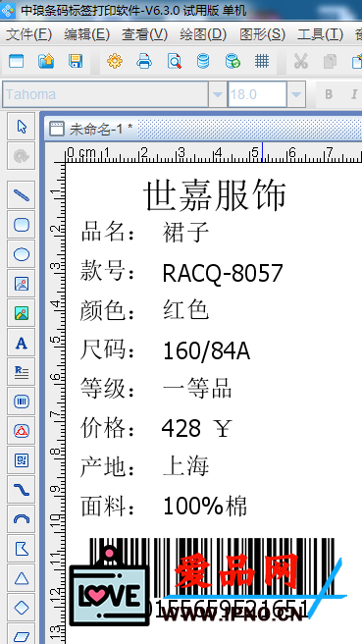Pick the ellipse drawing tool
Viewport: 362px width, 644px height.
tap(22, 254)
